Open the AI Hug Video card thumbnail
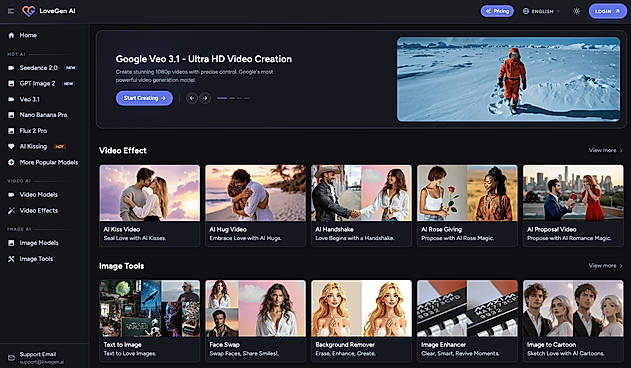The height and width of the screenshot is (368, 631). (x=256, y=193)
